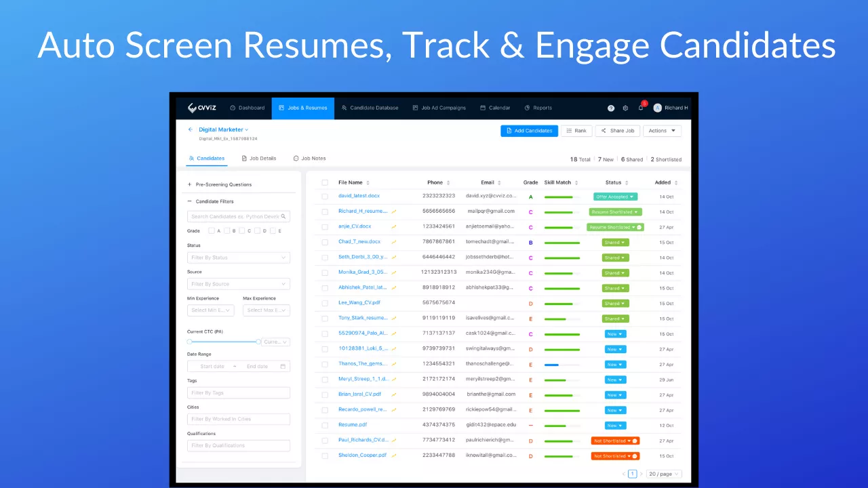
Task: Click the back arrow beside Digital Marketer
Action: [x=191, y=129]
